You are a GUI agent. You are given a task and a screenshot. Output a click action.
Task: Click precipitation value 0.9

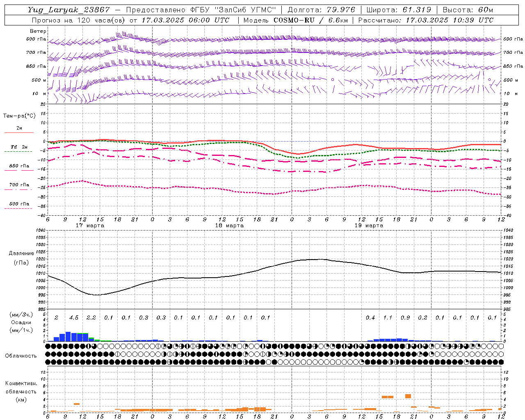pyautogui.click(x=405, y=317)
